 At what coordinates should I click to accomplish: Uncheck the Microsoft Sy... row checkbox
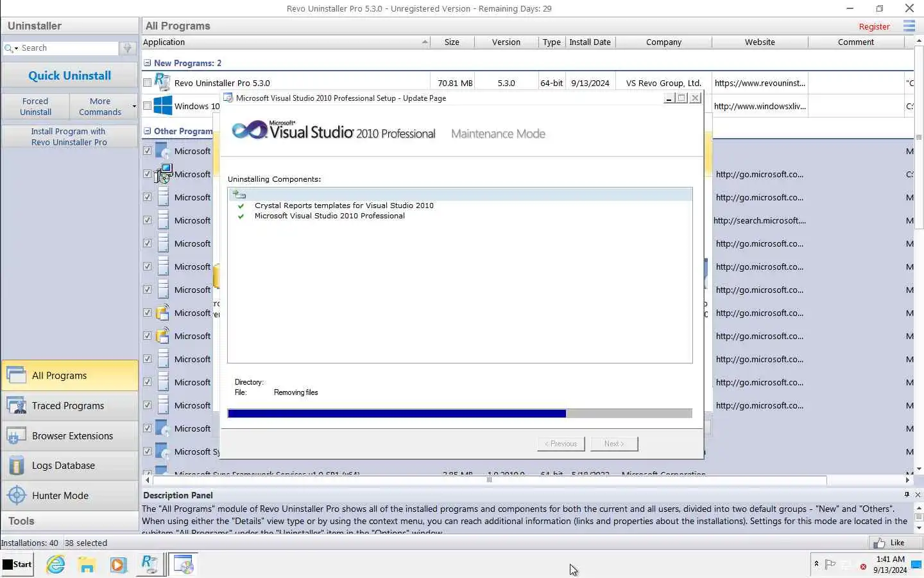point(147,451)
